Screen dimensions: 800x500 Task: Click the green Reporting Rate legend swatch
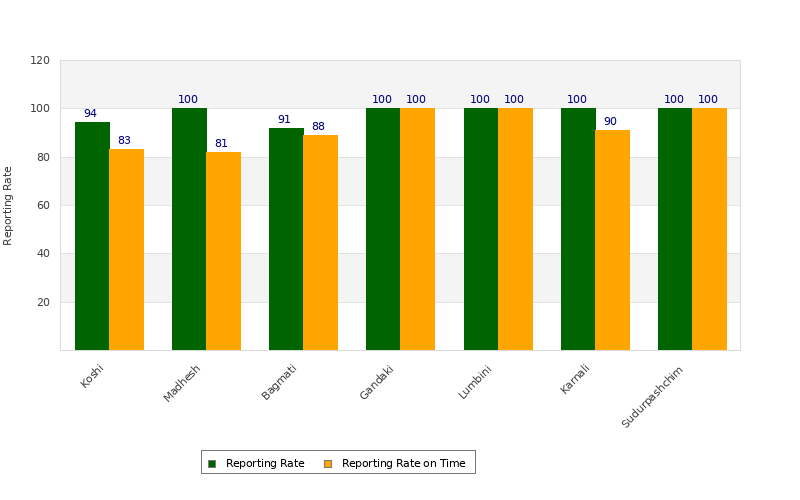[x=212, y=464]
